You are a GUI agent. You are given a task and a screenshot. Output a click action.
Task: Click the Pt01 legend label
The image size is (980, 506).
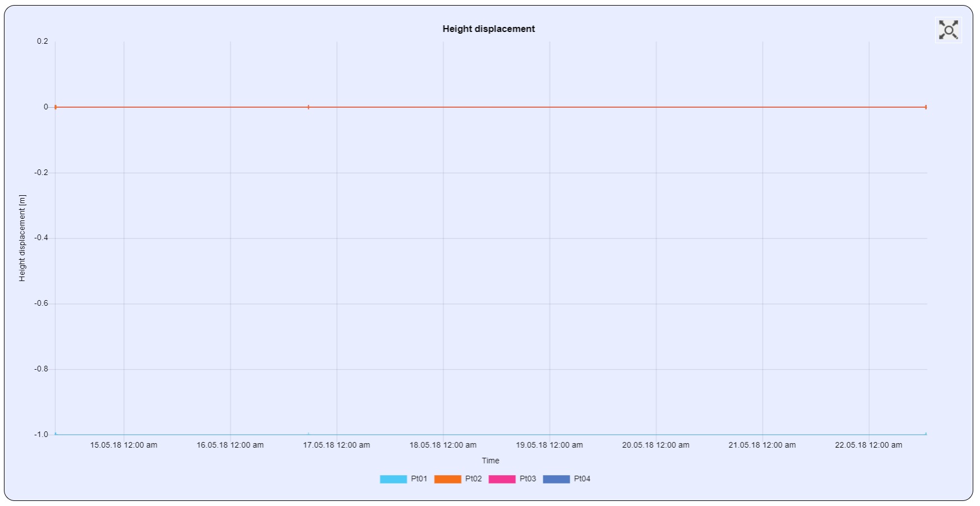click(419, 479)
